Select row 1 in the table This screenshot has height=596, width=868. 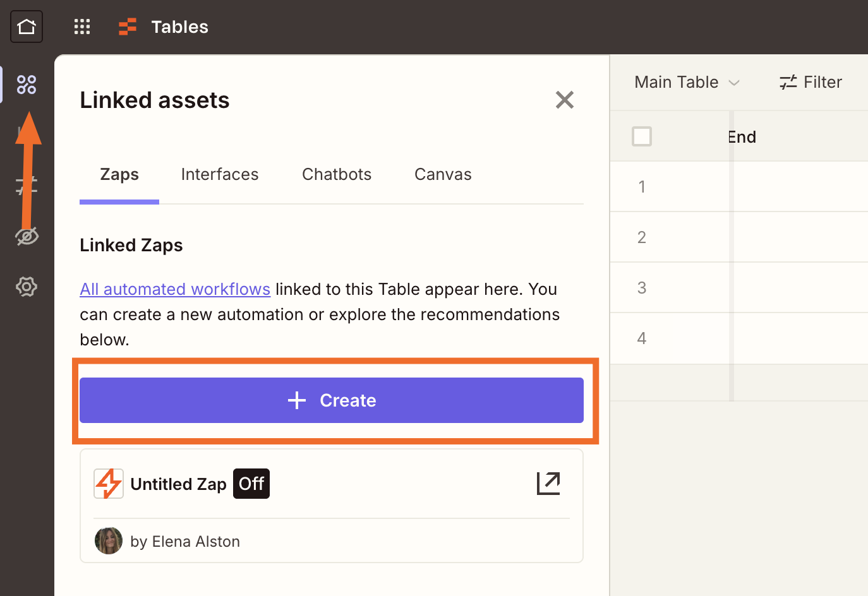[x=642, y=187]
